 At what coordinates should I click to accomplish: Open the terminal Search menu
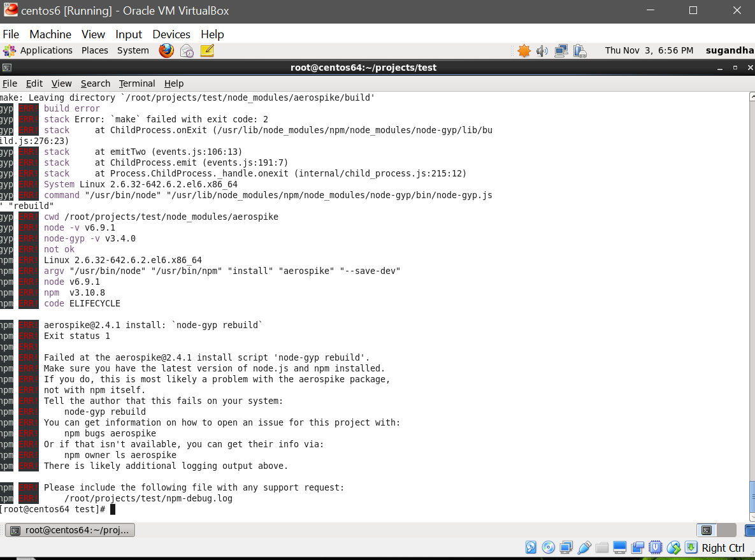96,83
